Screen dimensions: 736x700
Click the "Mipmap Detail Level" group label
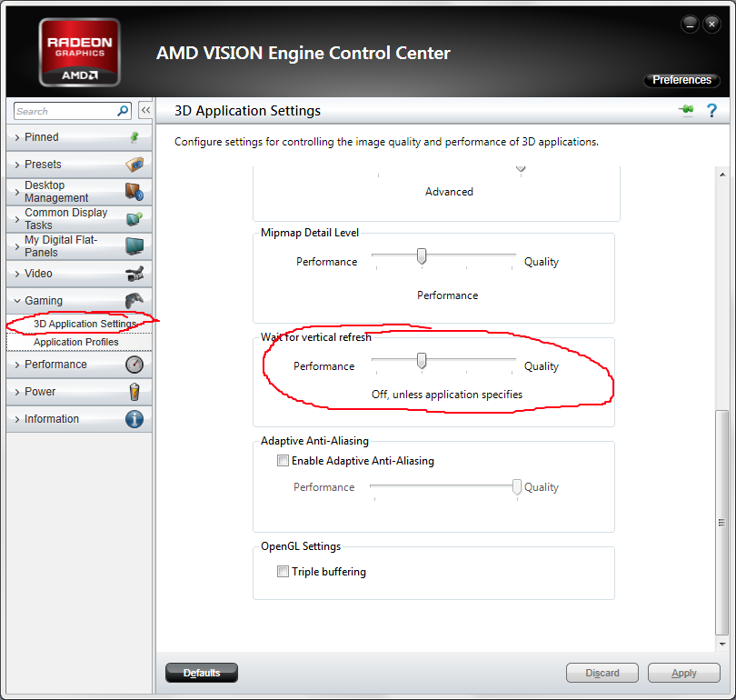click(x=310, y=233)
